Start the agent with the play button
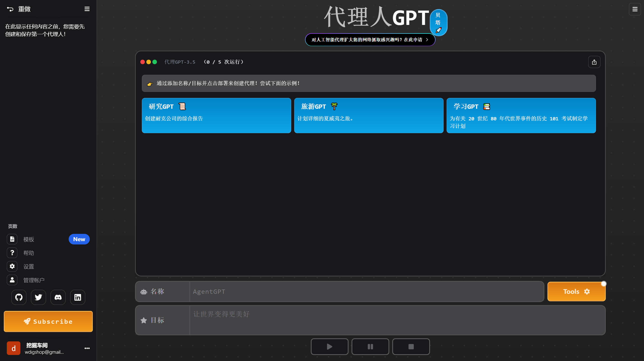The image size is (644, 361). coord(329,346)
